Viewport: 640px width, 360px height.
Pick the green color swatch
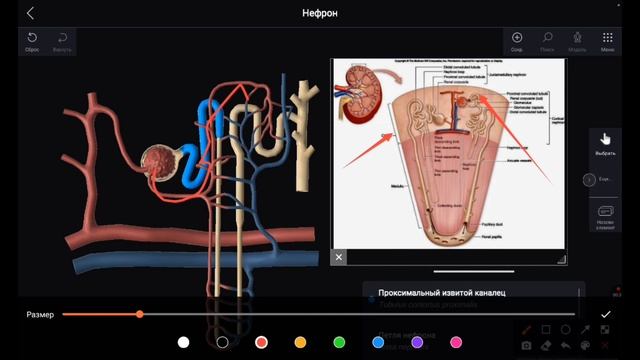click(x=339, y=342)
